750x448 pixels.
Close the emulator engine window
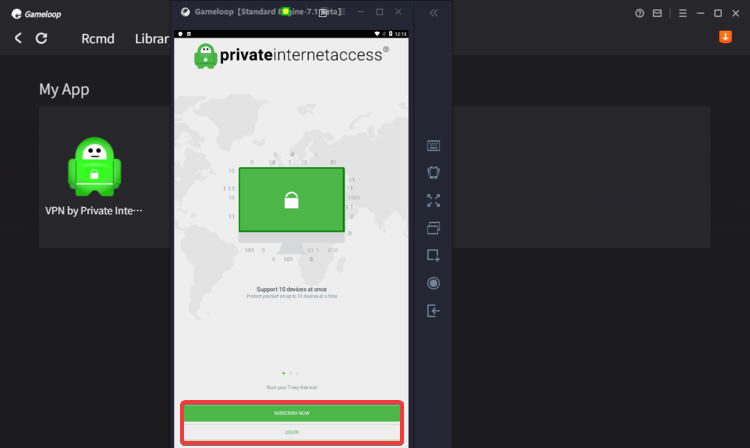pos(398,12)
